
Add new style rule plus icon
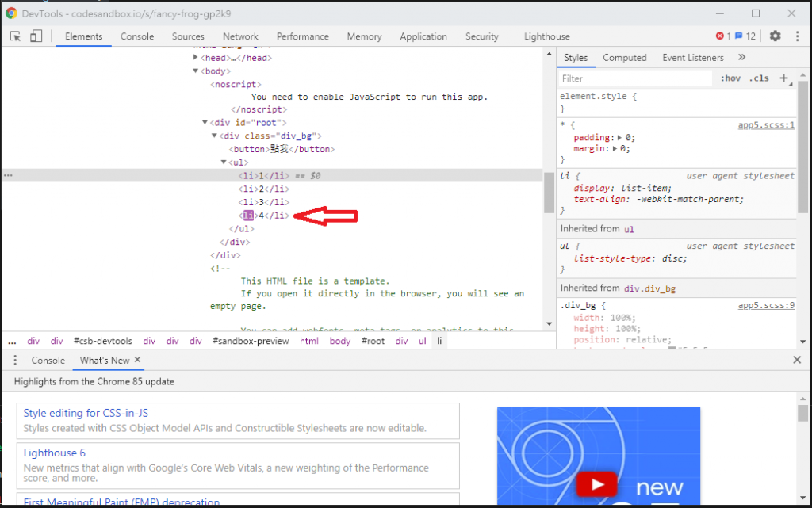click(x=784, y=78)
